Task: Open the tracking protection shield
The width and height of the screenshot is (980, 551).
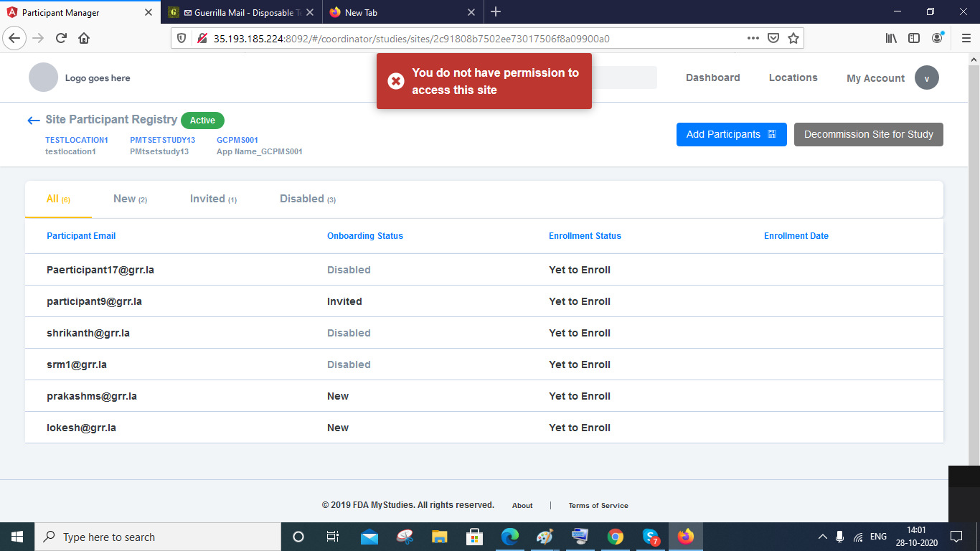Action: click(x=181, y=37)
